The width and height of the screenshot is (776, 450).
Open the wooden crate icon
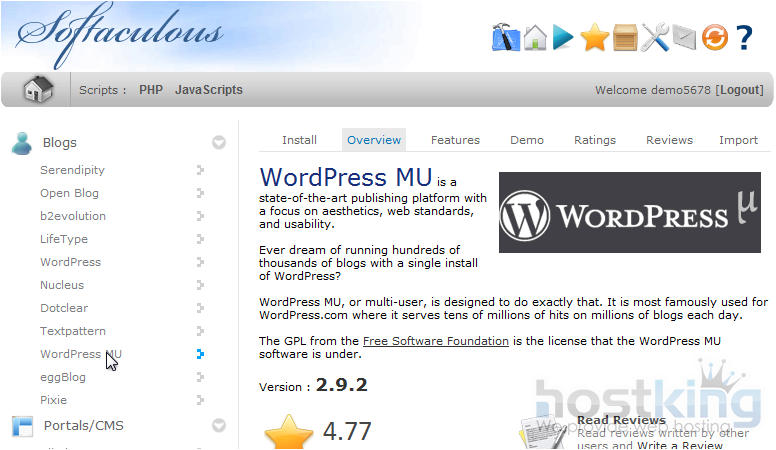coord(625,38)
